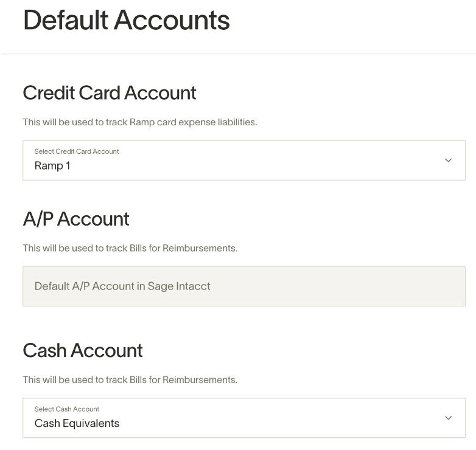Click the Select Credit Card Account field label
This screenshot has width=476, height=450.
(x=77, y=151)
